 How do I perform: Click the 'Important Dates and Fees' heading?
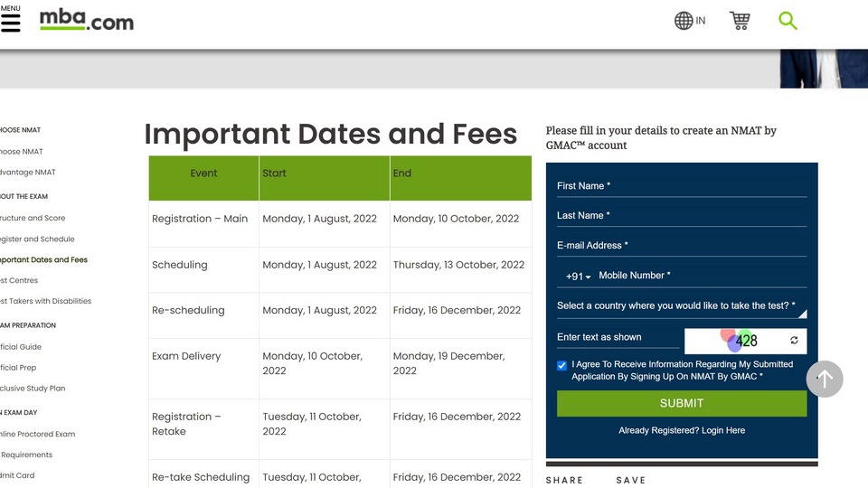[331, 135]
